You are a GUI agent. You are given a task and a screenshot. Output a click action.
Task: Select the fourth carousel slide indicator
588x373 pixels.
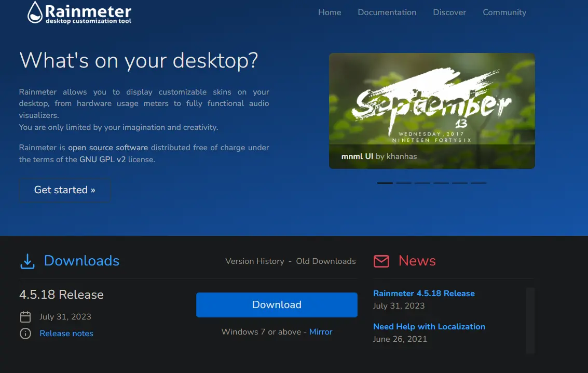(441, 183)
